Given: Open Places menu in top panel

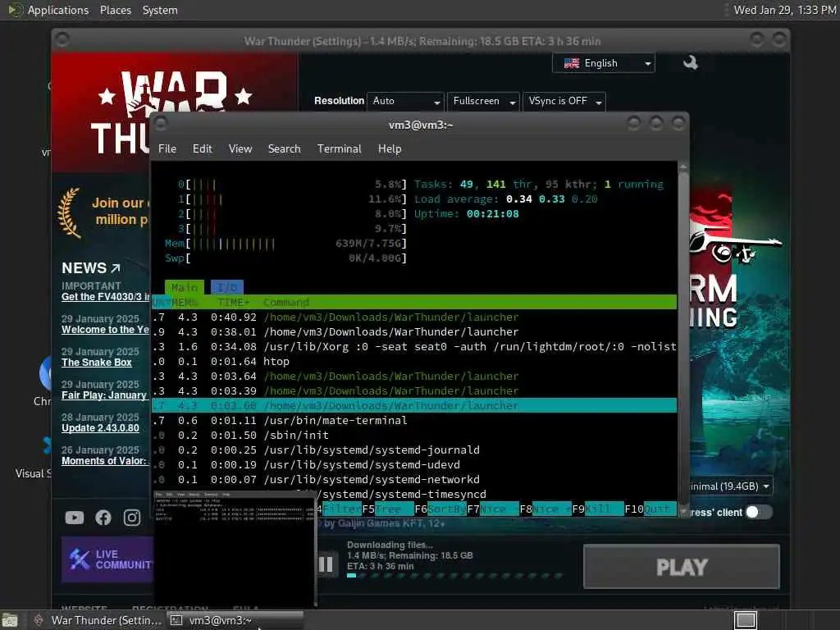Looking at the screenshot, I should pyautogui.click(x=115, y=10).
